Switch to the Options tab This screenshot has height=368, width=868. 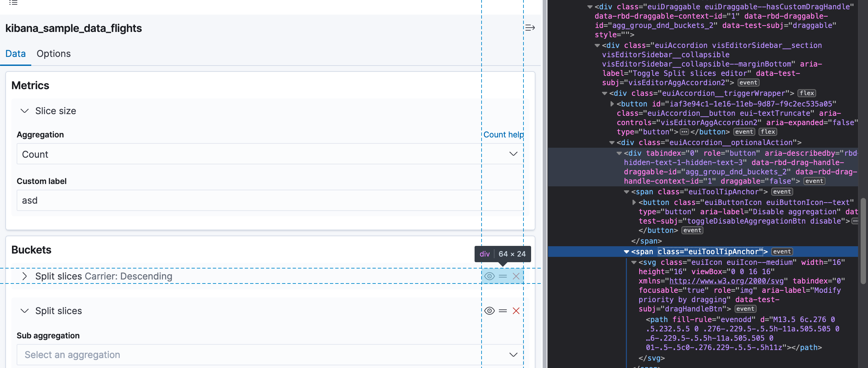[x=53, y=54]
